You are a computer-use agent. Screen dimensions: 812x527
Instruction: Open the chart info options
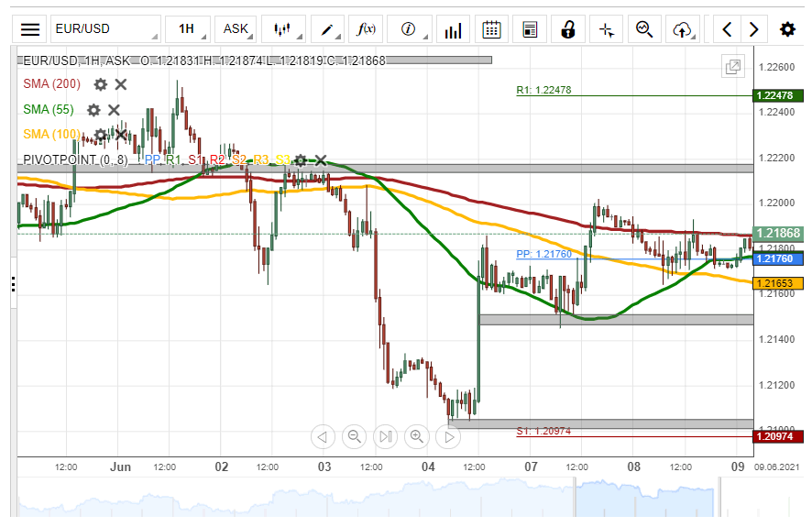tap(409, 29)
